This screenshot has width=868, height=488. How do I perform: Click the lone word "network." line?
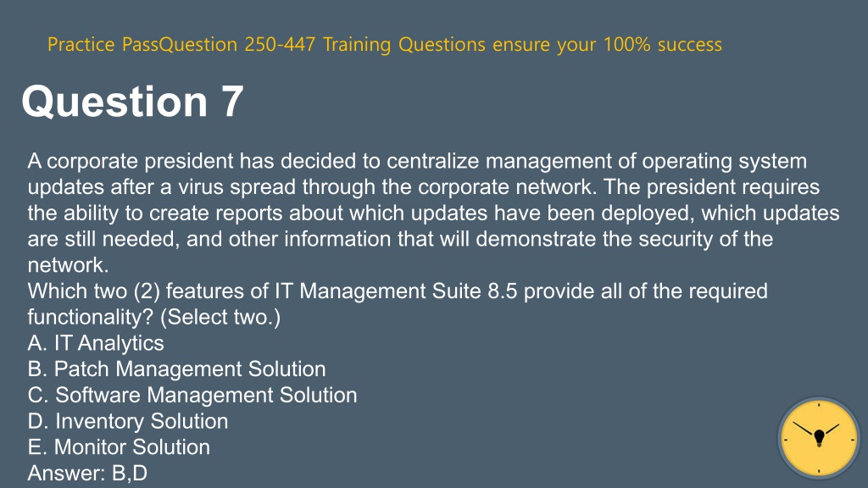(x=68, y=265)
